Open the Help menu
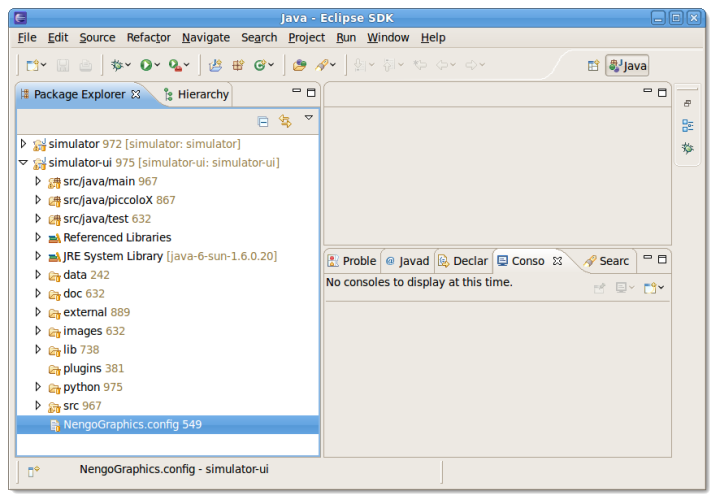The image size is (720, 504). point(433,38)
